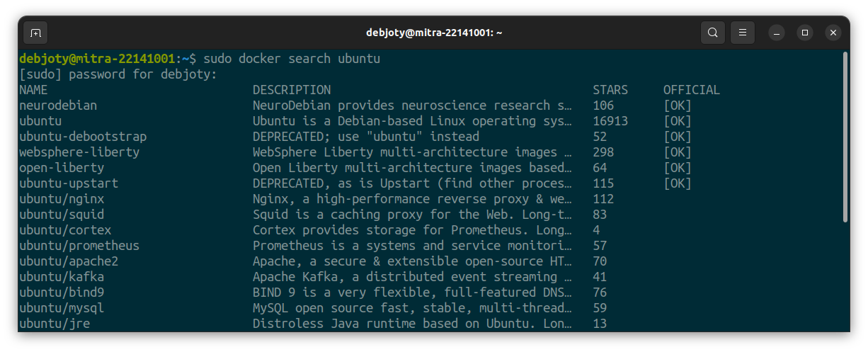Click the description starting 'Apache Kafka'

point(412,277)
